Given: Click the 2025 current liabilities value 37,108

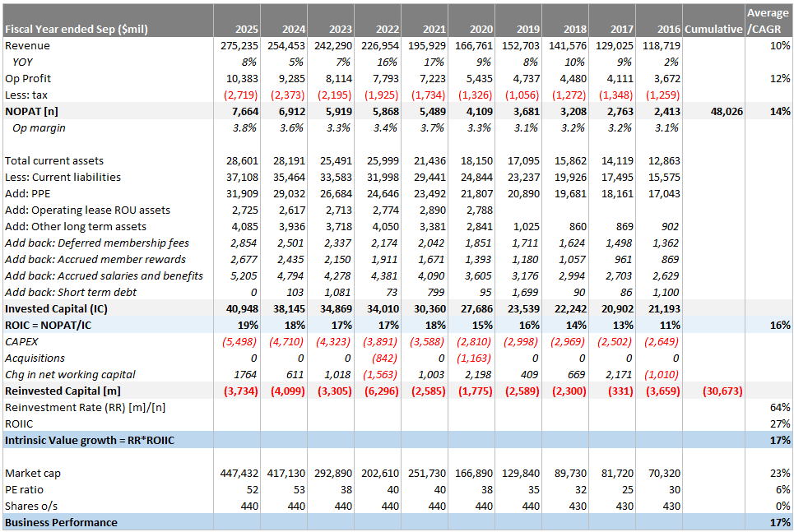Looking at the screenshot, I should tap(242, 177).
